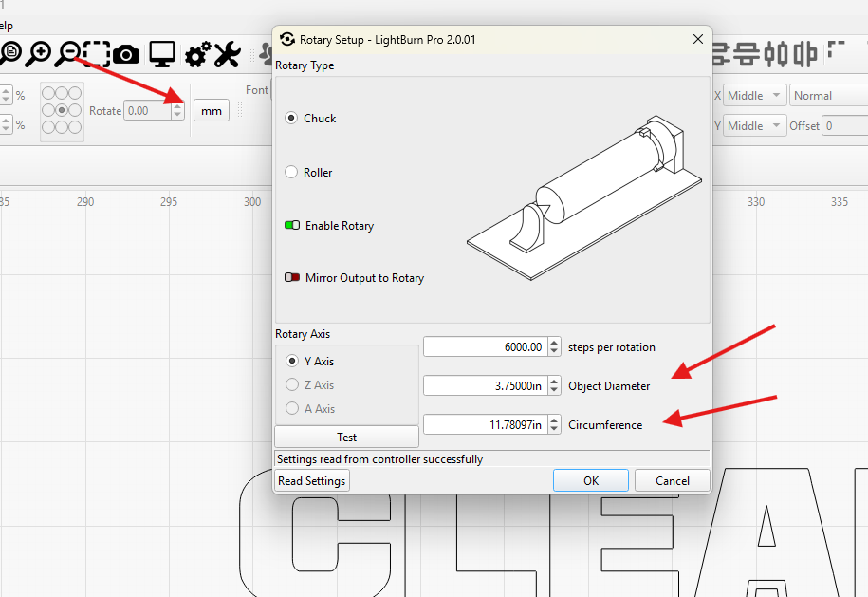Open the X alignment Middle dropdown
The width and height of the screenshot is (868, 597).
click(753, 95)
